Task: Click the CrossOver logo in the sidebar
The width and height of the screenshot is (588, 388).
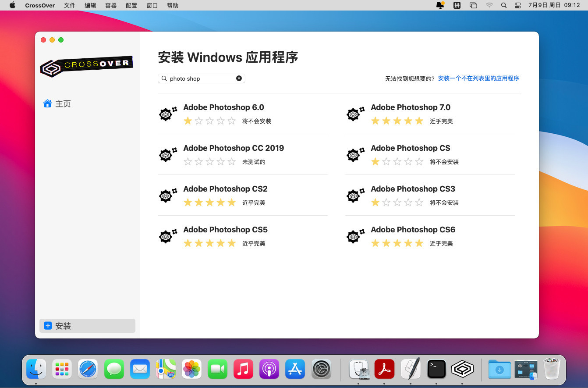Action: coord(86,66)
